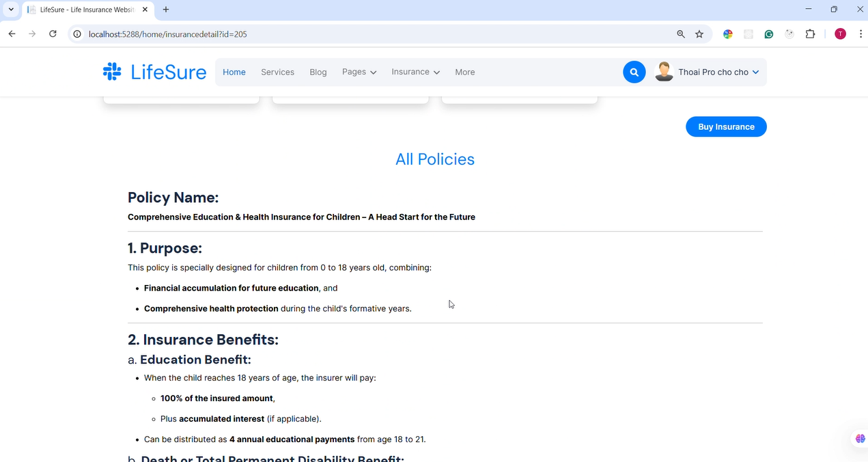Go to the Home nav item
This screenshot has width=868, height=462.
pos(234,72)
